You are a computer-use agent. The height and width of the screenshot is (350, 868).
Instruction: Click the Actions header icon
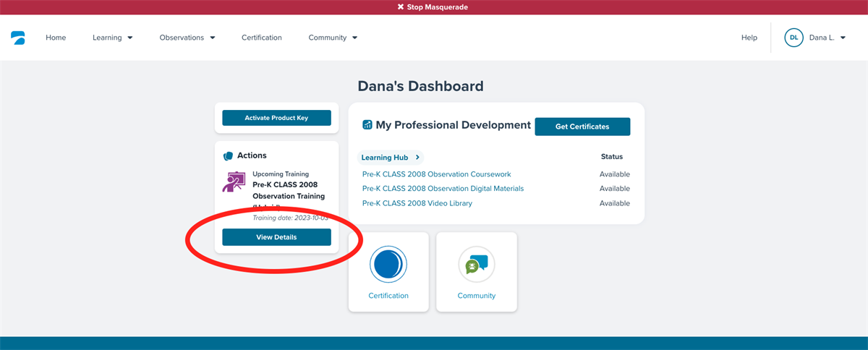[228, 155]
